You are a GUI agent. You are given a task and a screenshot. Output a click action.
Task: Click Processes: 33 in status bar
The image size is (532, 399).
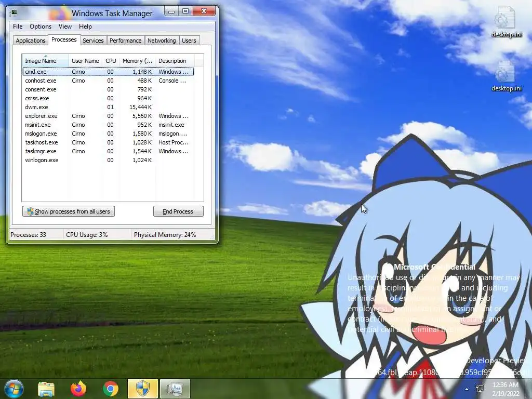pyautogui.click(x=28, y=234)
